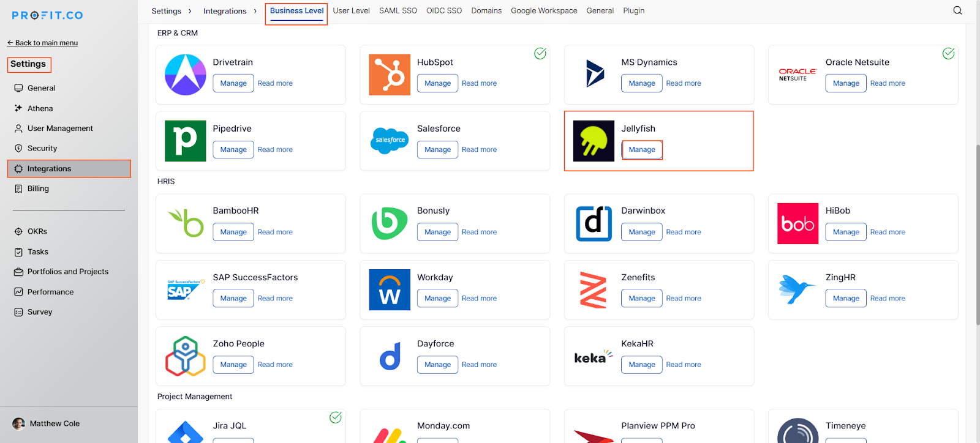Click Manage for Salesforce
Screen dimensions: 980x443
[x=437, y=149]
